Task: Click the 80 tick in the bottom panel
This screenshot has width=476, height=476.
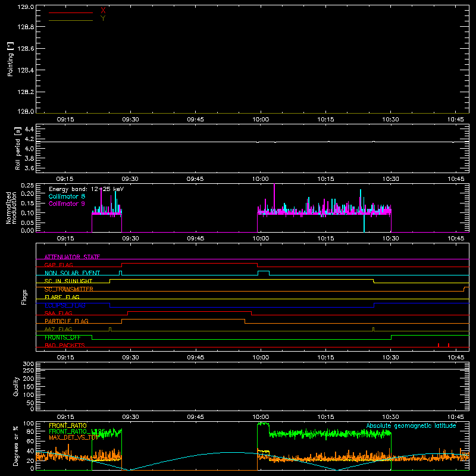Action: click(x=30, y=431)
